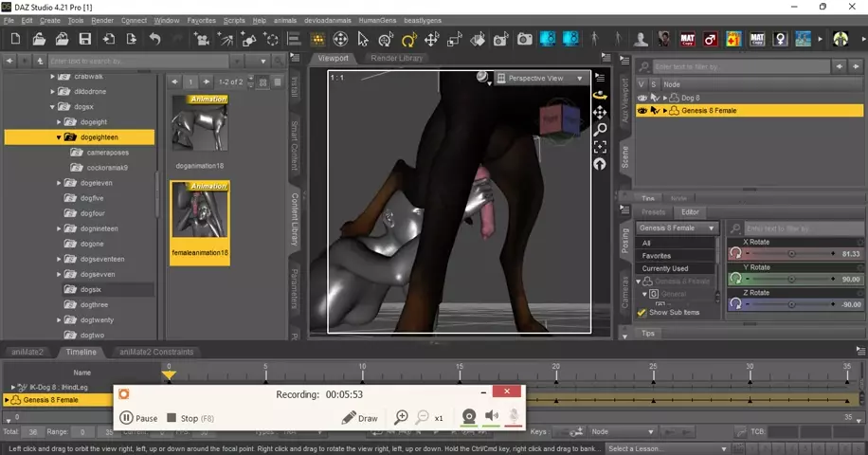
Task: Expand the Dog 8 node in the Scene
Action: (x=664, y=98)
